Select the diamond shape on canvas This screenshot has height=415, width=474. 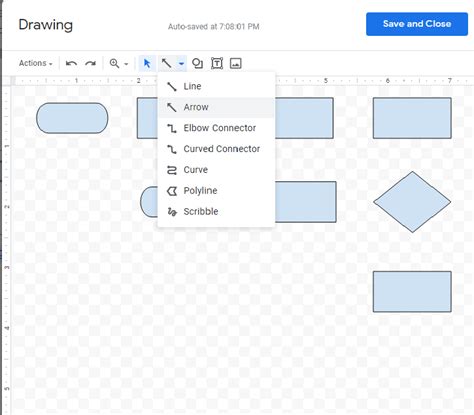[x=412, y=202]
